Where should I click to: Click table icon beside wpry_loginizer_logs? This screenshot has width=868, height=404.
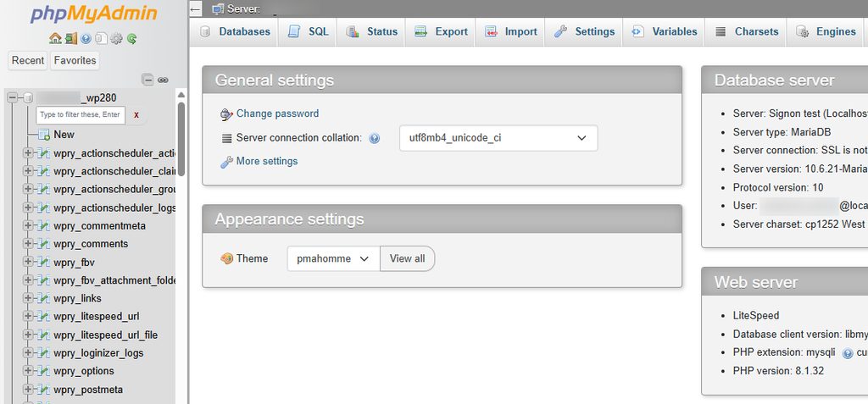44,353
